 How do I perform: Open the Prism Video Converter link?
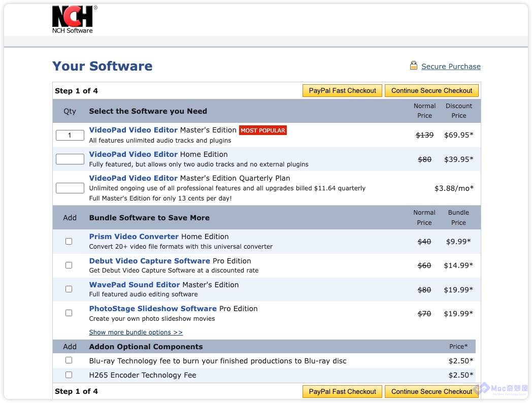point(134,237)
